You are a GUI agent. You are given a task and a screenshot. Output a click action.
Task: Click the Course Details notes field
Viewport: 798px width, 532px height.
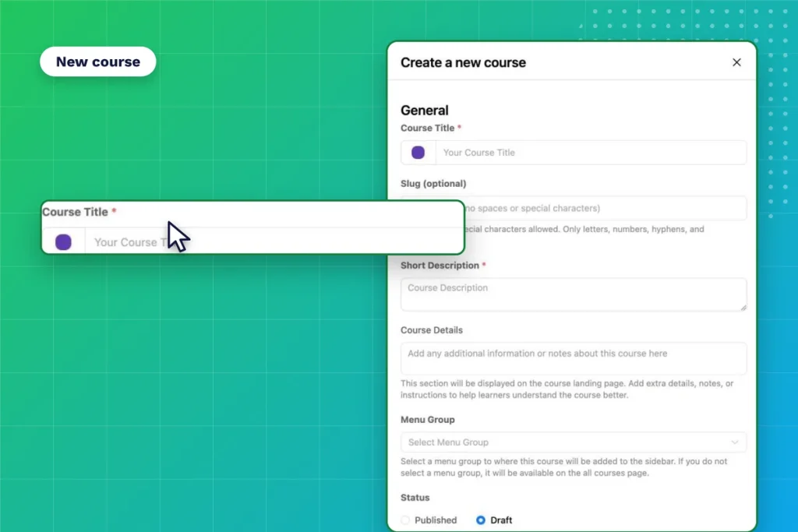(x=574, y=358)
